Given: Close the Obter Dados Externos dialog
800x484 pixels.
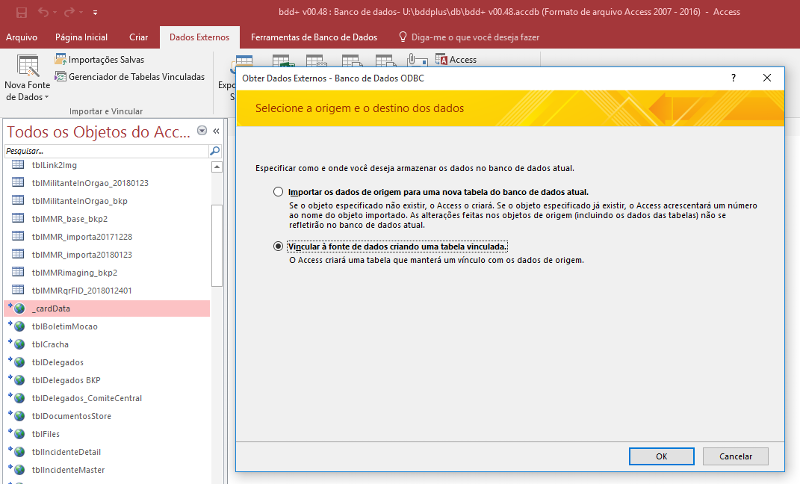Looking at the screenshot, I should tap(767, 78).
